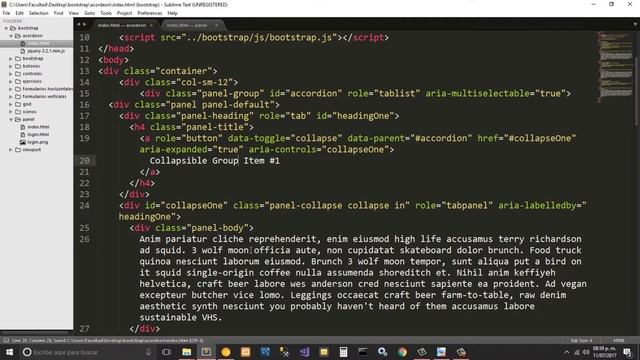Go to next tab with right arrow

tap(84, 24)
